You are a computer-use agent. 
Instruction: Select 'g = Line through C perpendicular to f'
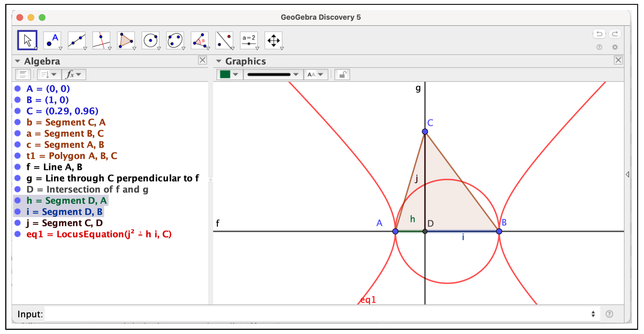(112, 178)
